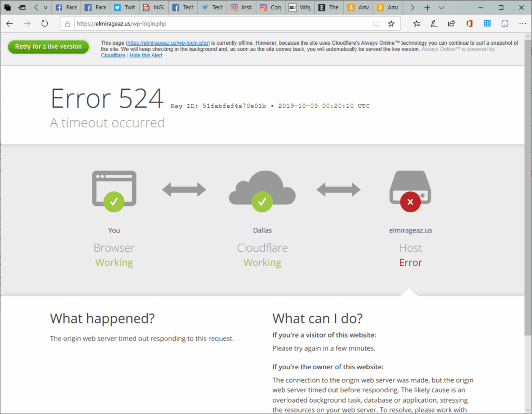
Task: Click the forward navigation arrow
Action: click(x=27, y=23)
